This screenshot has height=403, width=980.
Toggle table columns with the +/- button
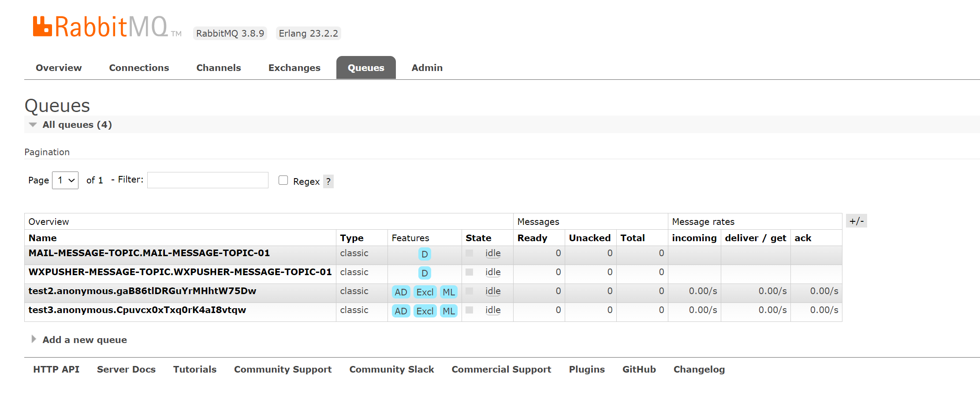856,221
